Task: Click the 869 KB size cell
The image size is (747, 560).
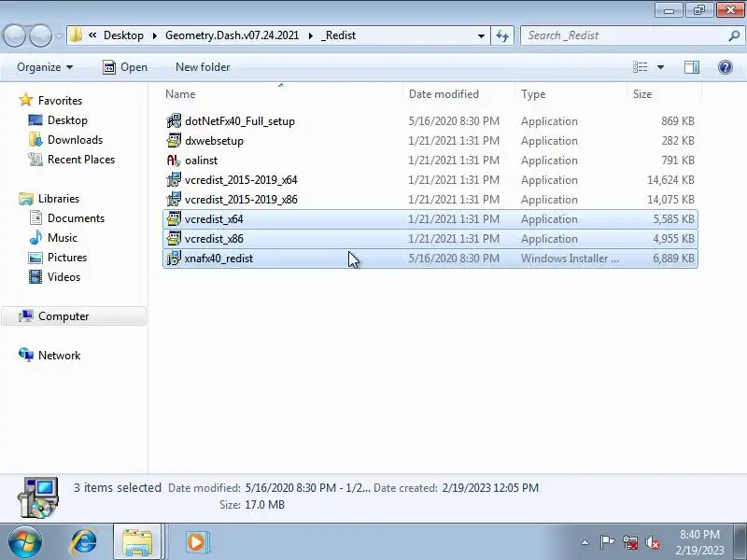Action: click(677, 121)
